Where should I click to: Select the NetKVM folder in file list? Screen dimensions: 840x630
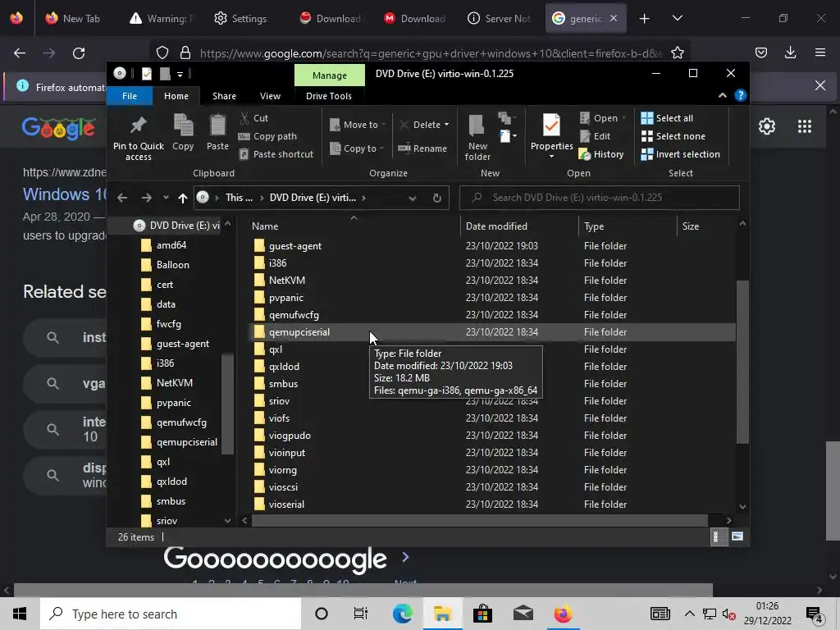tap(492, 281)
